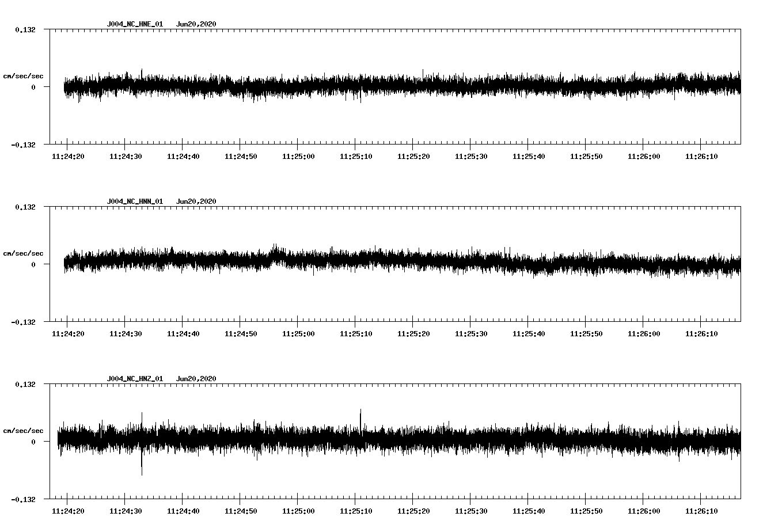Click the J004_NC_HNN_01 channel title
Viewport: 782px width, 532px height.
135,202
